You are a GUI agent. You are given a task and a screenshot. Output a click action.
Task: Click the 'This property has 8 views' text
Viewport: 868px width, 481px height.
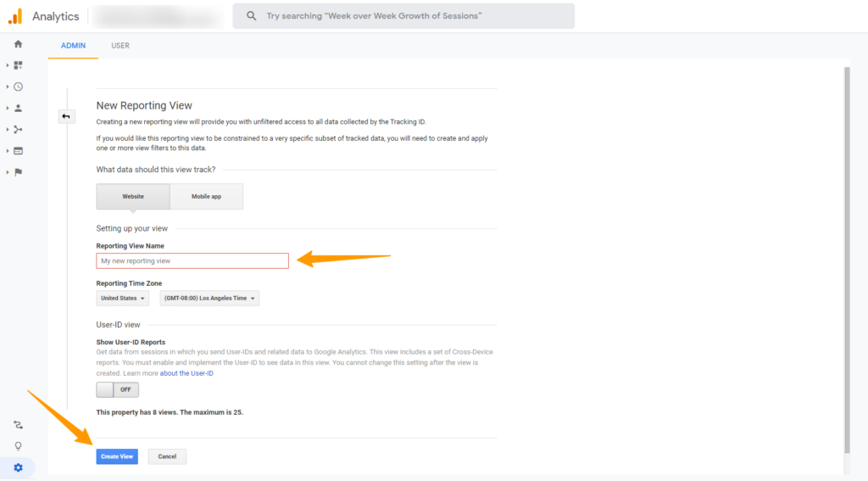point(170,412)
